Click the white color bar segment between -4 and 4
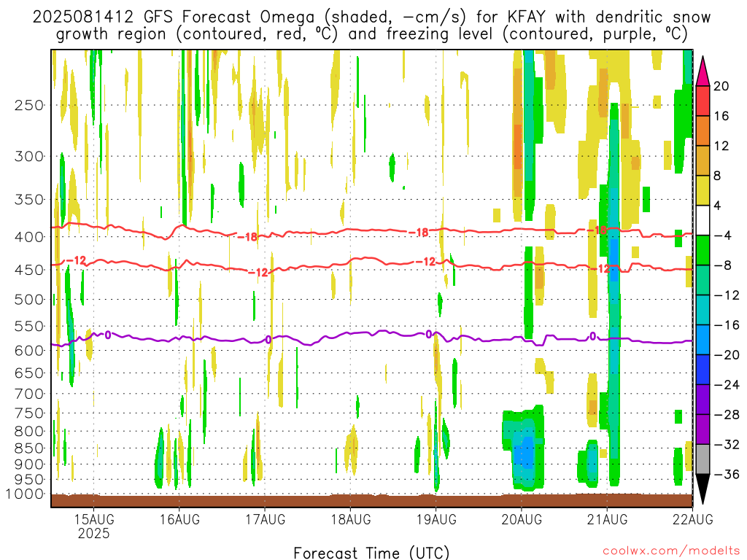Screen dimensions: 747x560 coord(703,220)
